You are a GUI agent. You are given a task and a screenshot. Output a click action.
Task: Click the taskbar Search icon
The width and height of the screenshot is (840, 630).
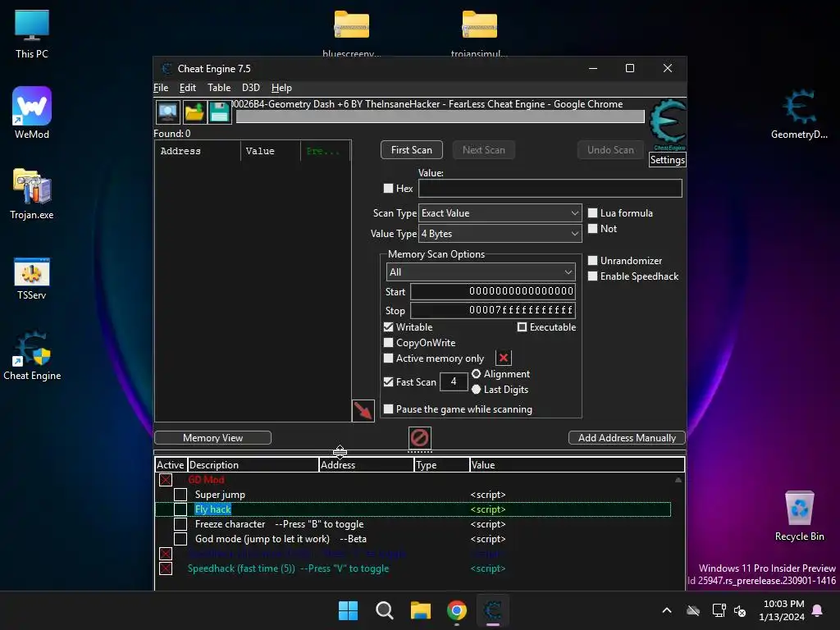point(384,610)
